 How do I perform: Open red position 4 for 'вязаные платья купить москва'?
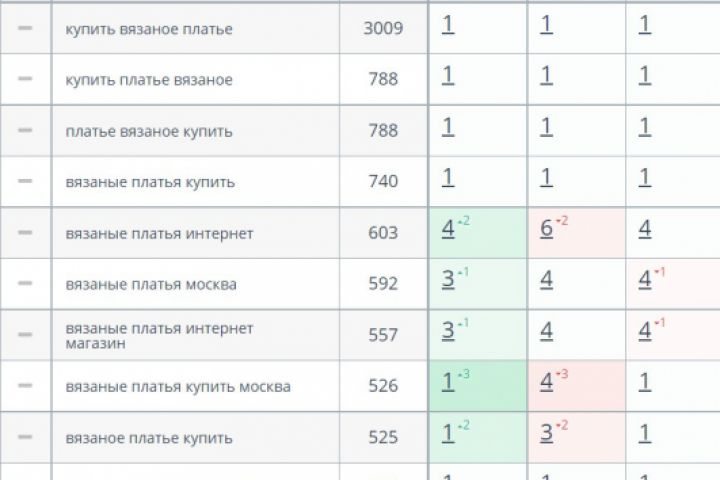(546, 383)
